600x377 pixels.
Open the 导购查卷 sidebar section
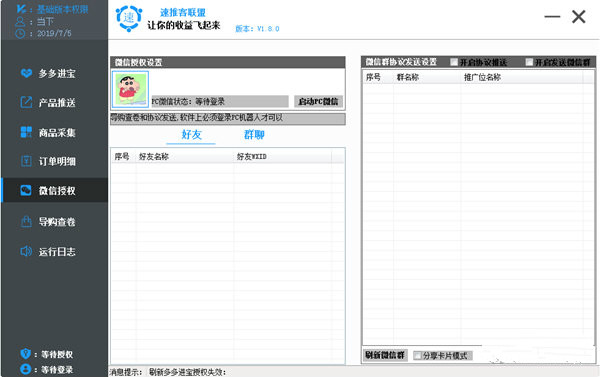tap(54, 222)
